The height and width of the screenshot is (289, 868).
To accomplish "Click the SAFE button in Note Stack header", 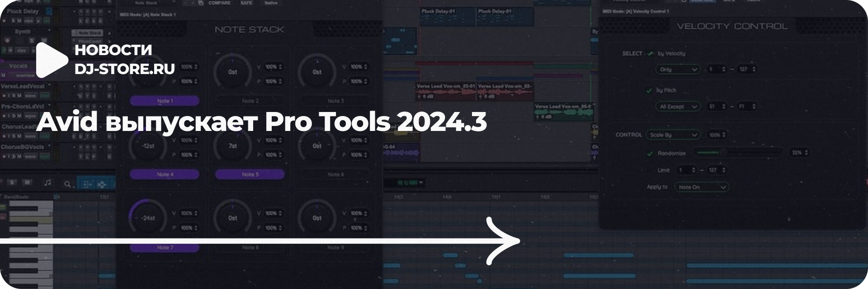I will point(247,3).
